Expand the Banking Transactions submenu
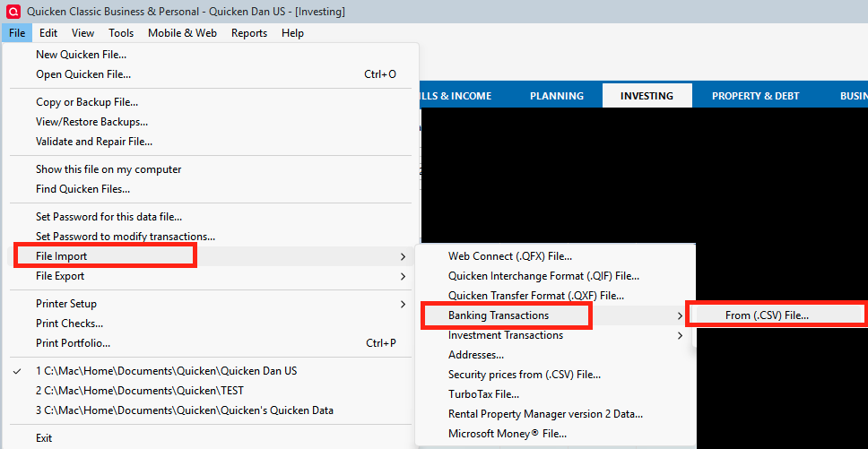868x449 pixels. (555, 315)
